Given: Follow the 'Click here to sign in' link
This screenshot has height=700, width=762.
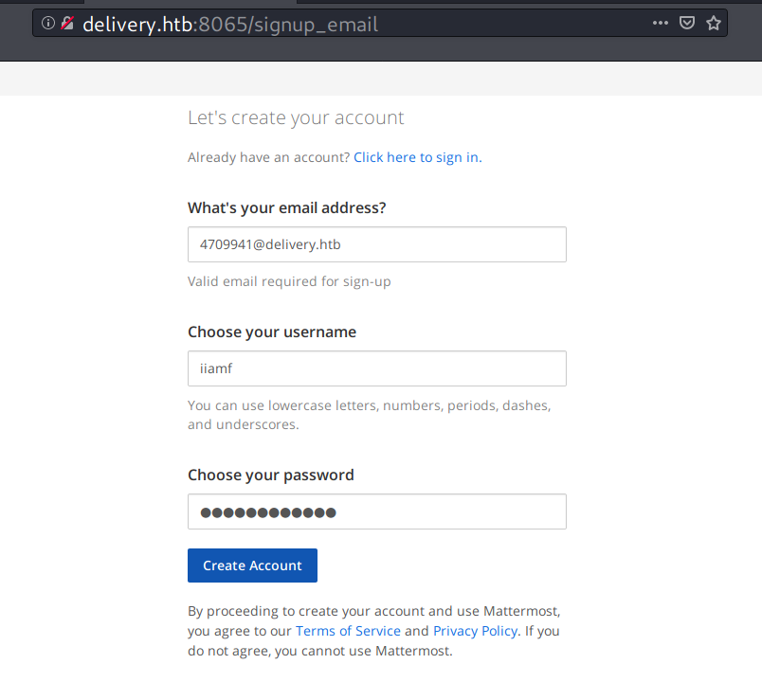Looking at the screenshot, I should (417, 157).
